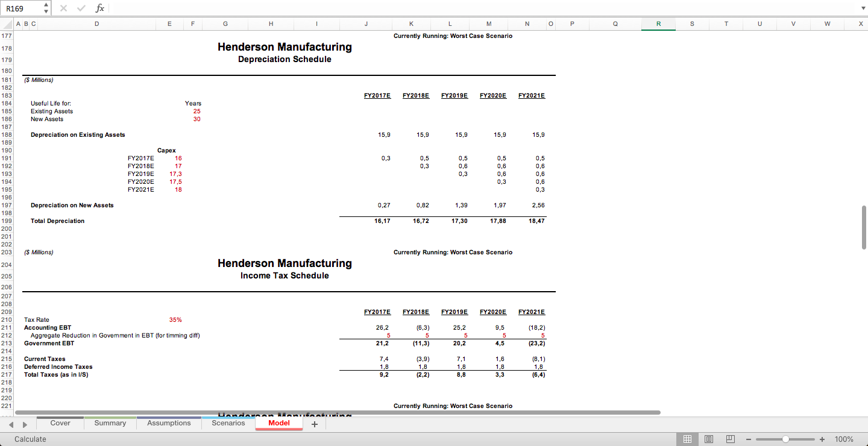
Task: Switch to Page Layout view icon
Action: pyautogui.click(x=709, y=439)
